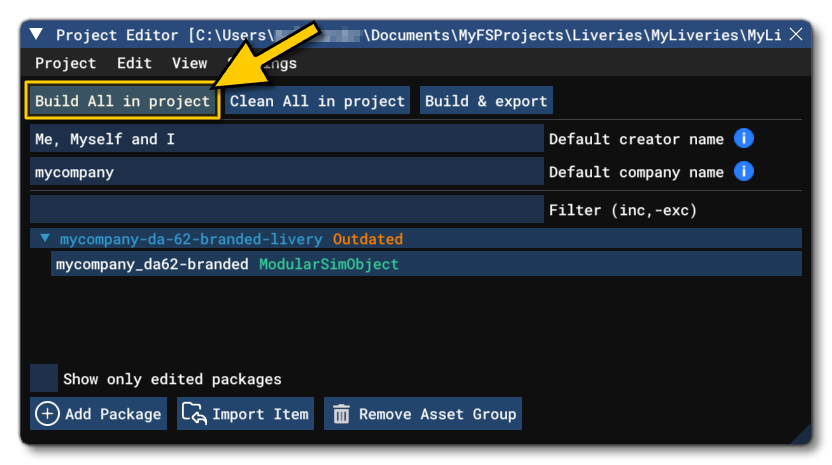Select the mycompany_da62-branded ModularSimObject item
832x465 pixels.
pyautogui.click(x=152, y=264)
